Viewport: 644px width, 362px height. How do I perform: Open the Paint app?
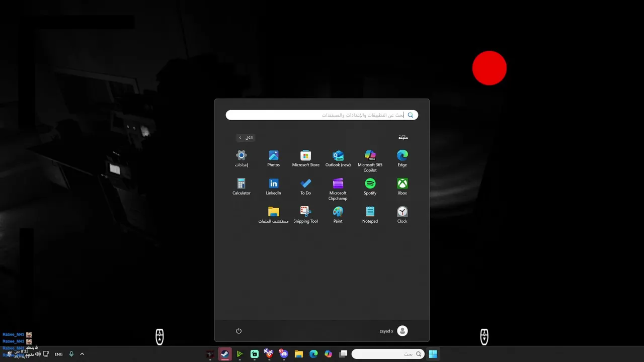point(338,215)
